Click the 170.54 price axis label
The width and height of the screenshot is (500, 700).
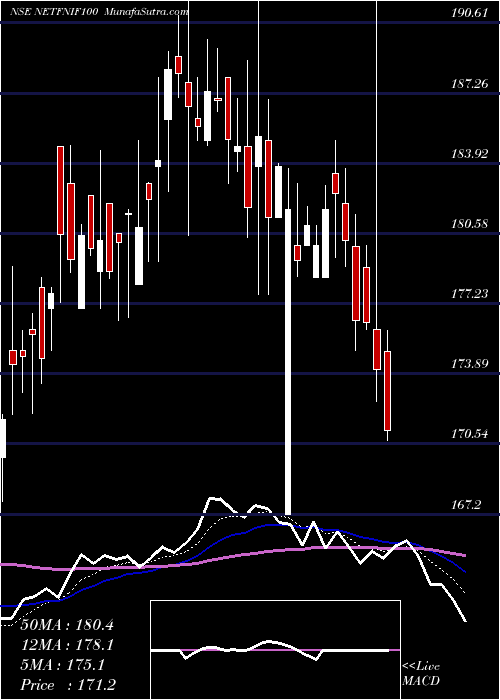(x=469, y=434)
